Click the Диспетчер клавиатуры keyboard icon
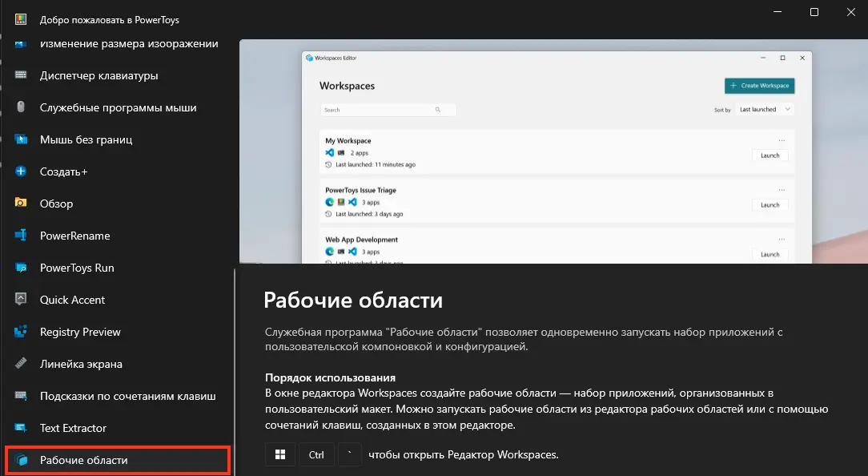 (x=21, y=75)
